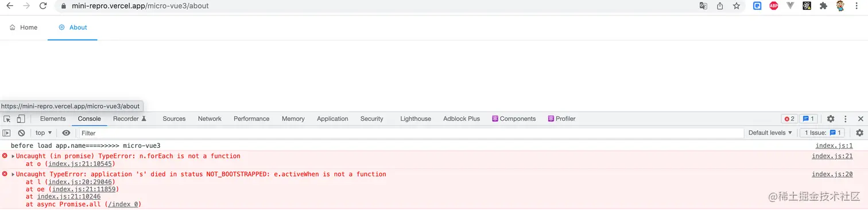Open the Adblock Plus DevTools tab

462,119
